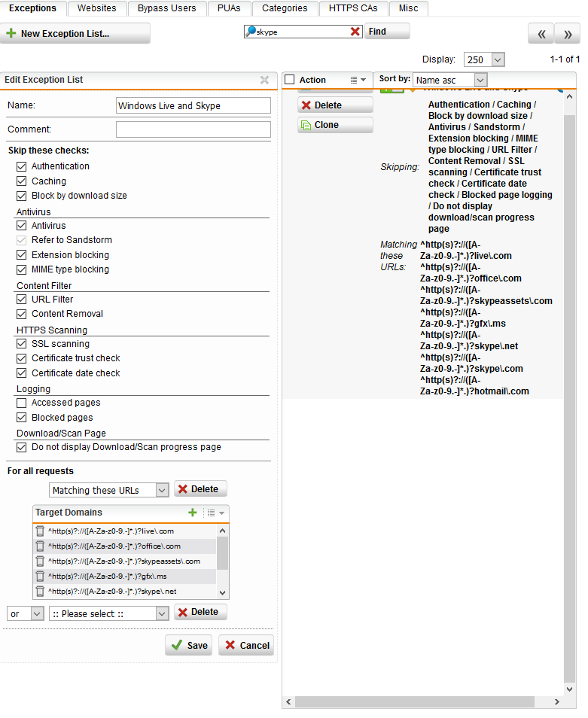Screen dimensions: 588x718
Task: Cancel editing the exception list
Action: point(246,645)
